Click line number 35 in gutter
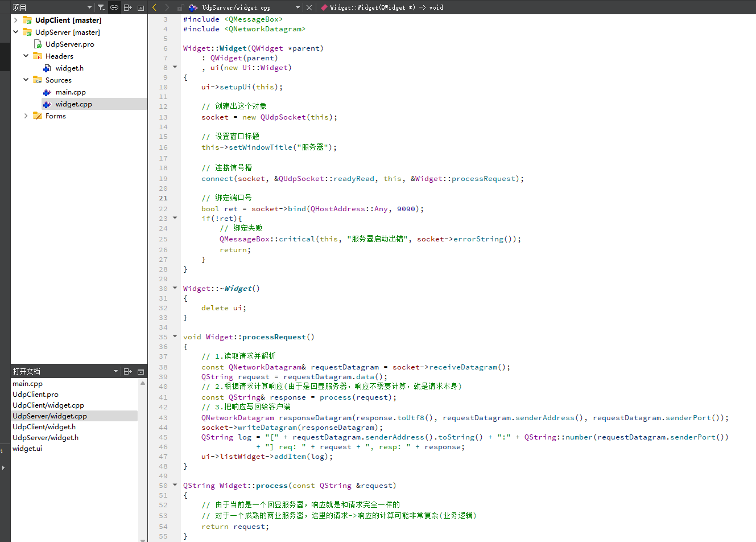756x542 pixels. click(x=163, y=337)
